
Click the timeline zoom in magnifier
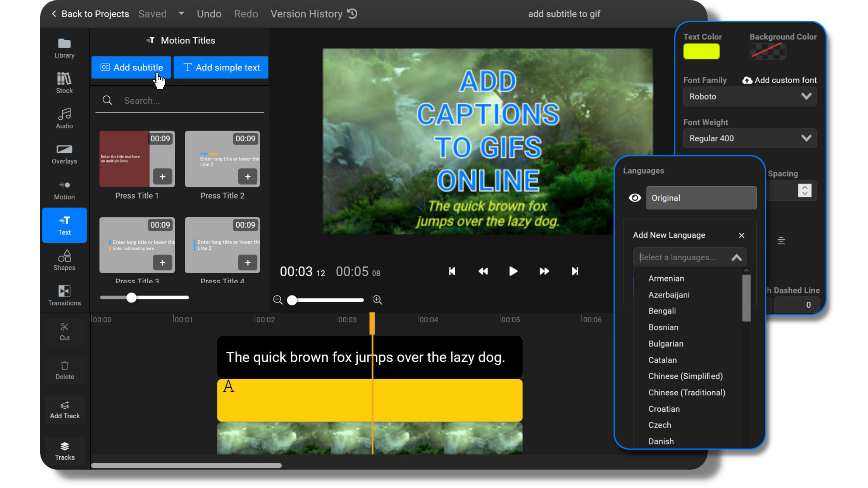tap(377, 300)
